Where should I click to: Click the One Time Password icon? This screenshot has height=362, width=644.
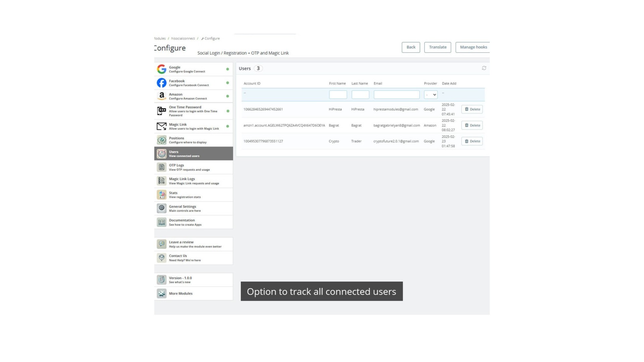pos(161,111)
